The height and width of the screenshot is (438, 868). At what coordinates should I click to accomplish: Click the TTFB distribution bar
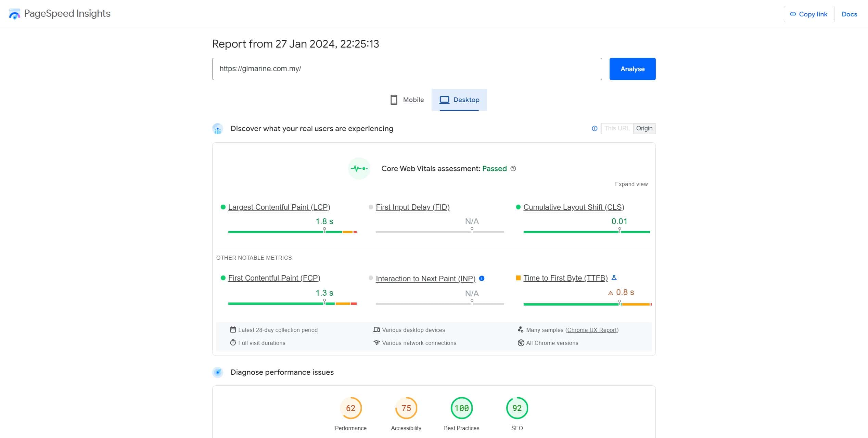587,304
